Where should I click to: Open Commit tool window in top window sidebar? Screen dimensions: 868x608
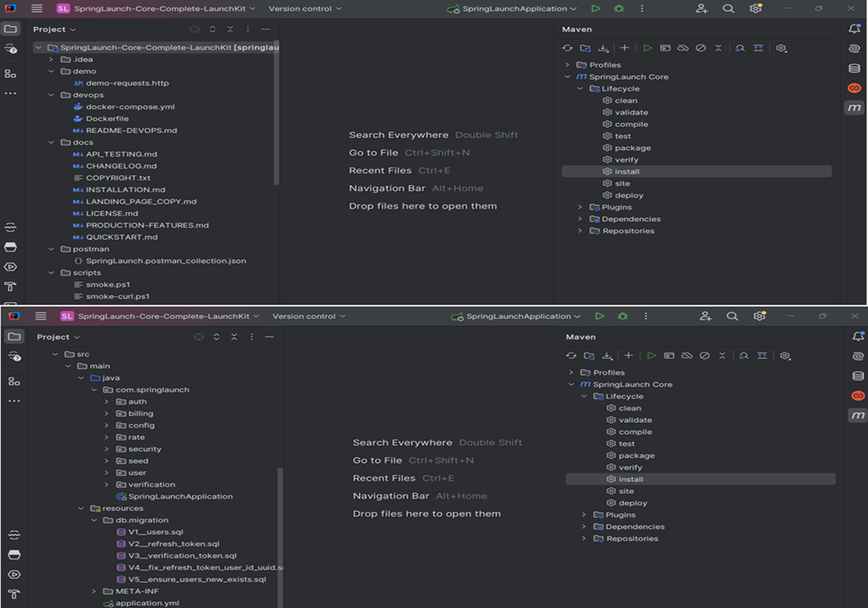pos(10,49)
